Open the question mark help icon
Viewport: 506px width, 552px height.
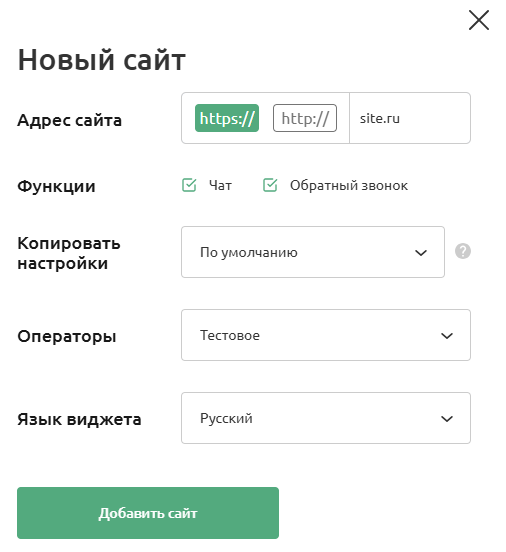(x=463, y=251)
